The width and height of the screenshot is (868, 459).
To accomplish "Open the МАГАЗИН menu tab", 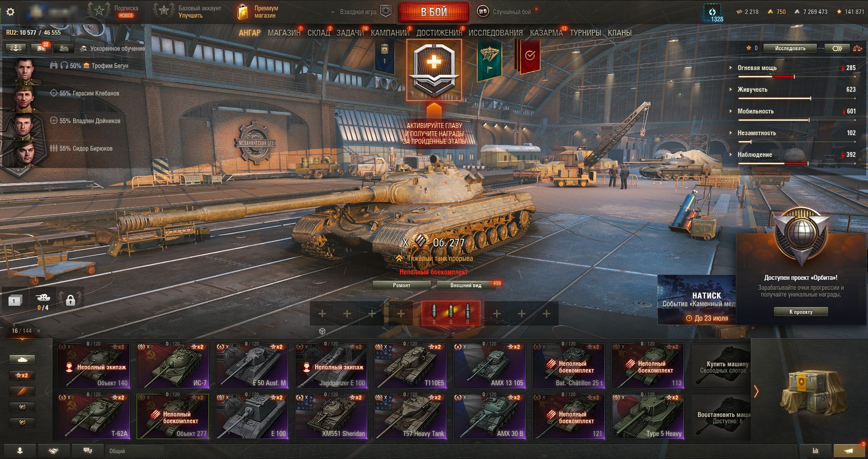I will coord(284,33).
